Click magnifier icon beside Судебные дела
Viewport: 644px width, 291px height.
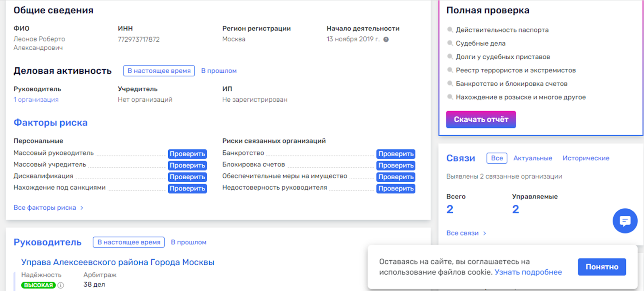(x=450, y=43)
